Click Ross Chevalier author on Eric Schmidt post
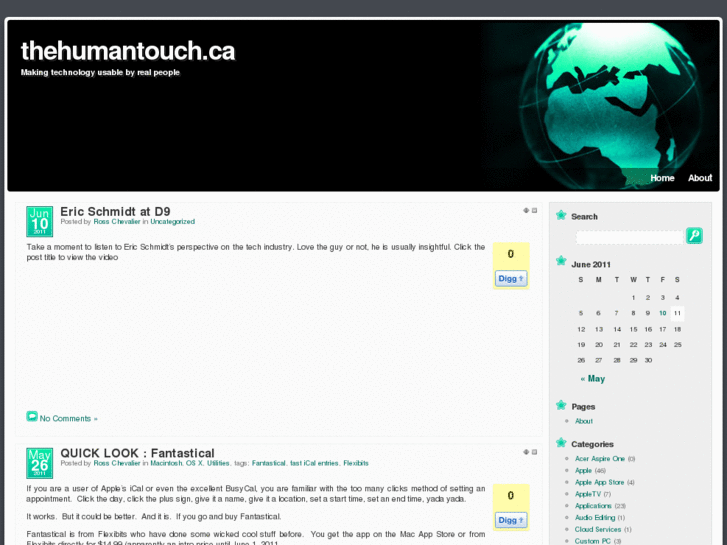The image size is (727, 545). click(x=117, y=222)
